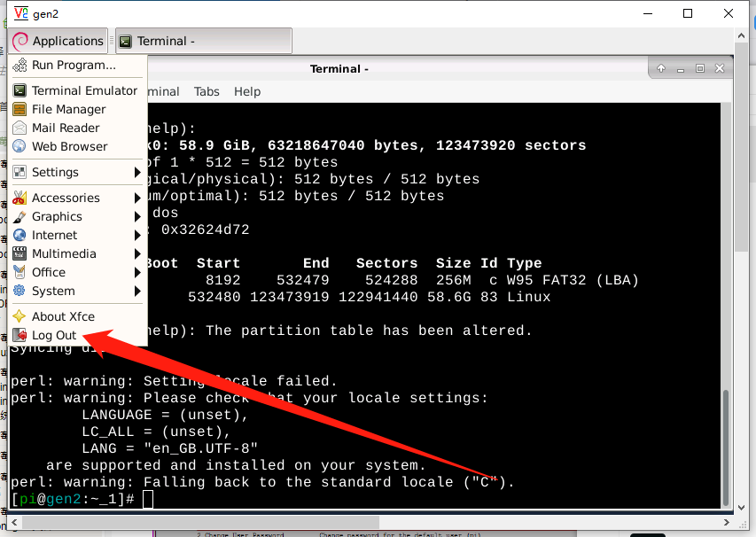
Task: Click the File Manager drawer icon
Action: [19, 109]
